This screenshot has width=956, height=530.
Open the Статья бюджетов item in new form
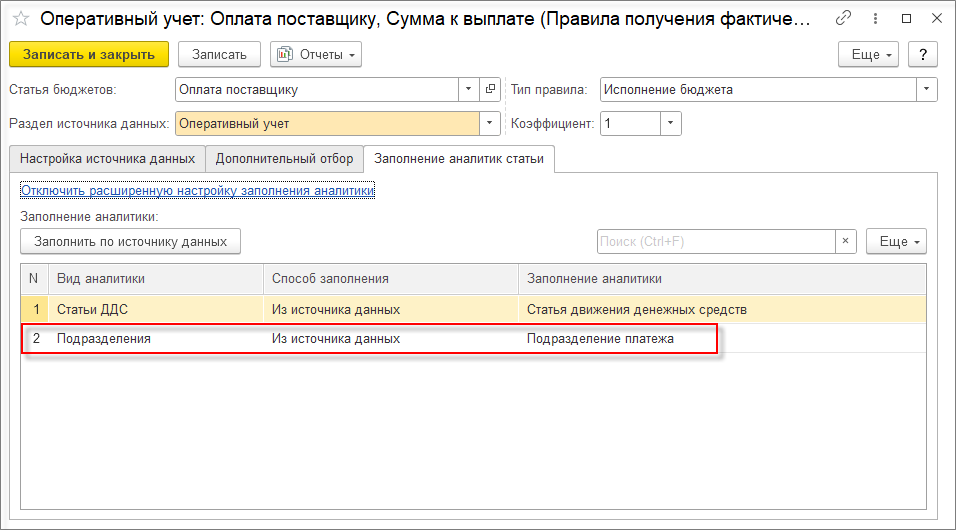coord(490,90)
